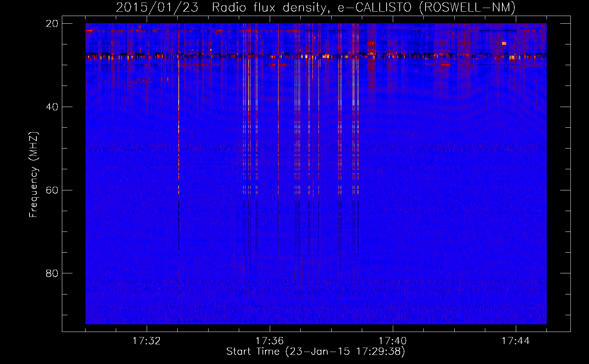589x364 pixels.
Task: Click the time tick label "17:40"
Action: (393, 341)
